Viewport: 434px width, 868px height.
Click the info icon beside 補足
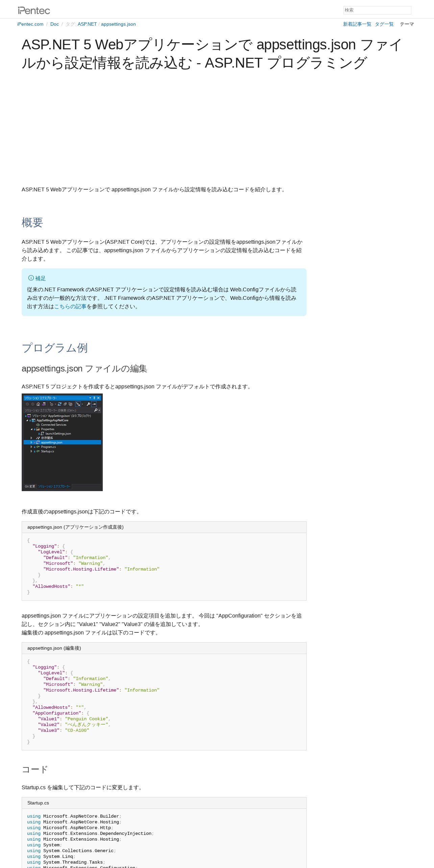[x=31, y=278]
